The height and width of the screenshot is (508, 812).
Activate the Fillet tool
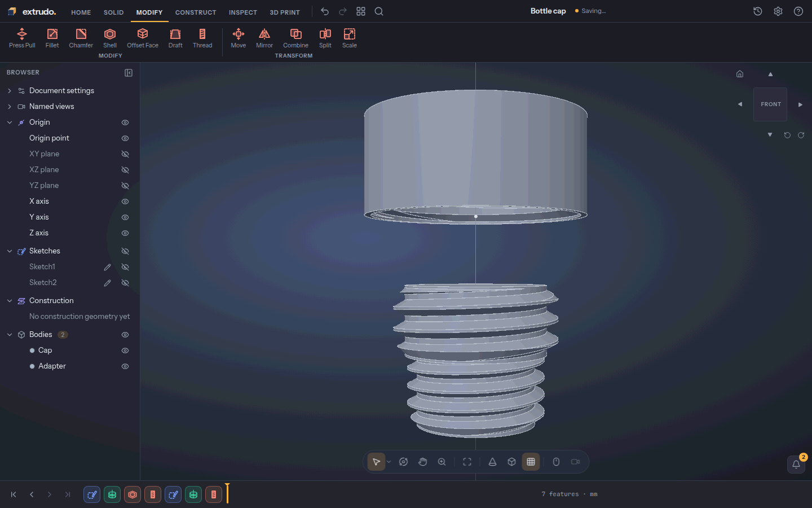click(x=52, y=38)
